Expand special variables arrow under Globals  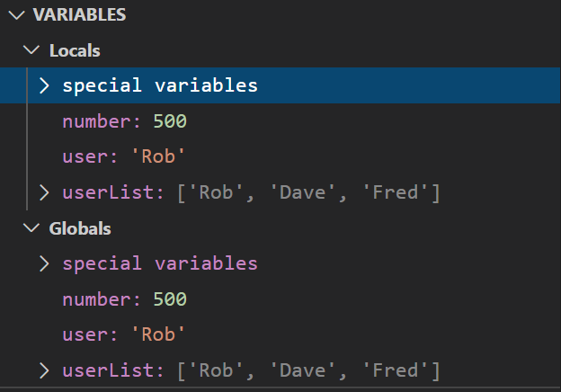(x=44, y=264)
